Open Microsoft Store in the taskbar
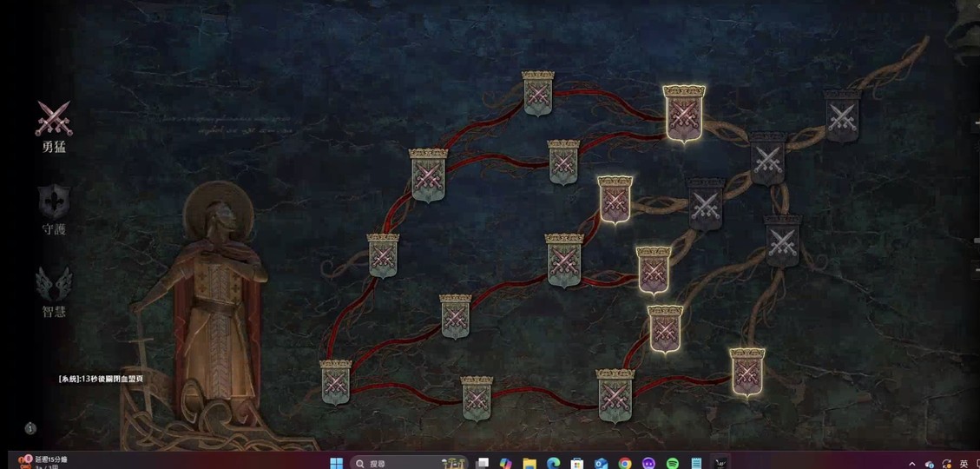Screen dimensions: 980x469 pyautogui.click(x=577, y=464)
